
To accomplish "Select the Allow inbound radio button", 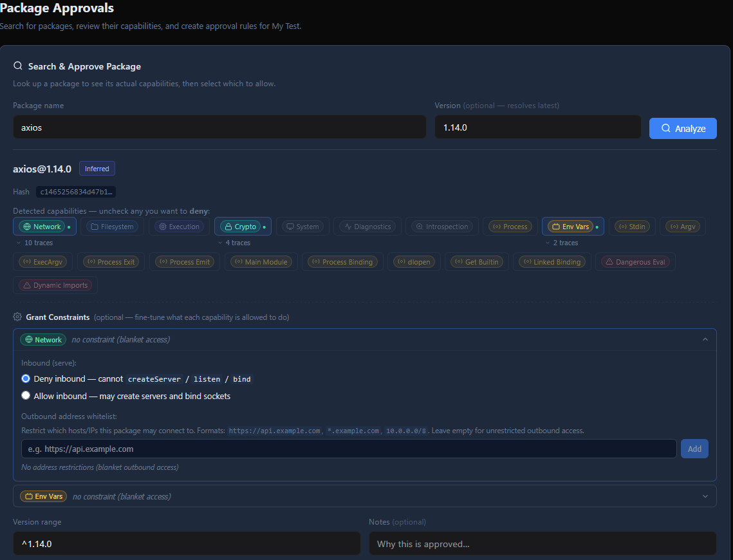I will click(26, 395).
